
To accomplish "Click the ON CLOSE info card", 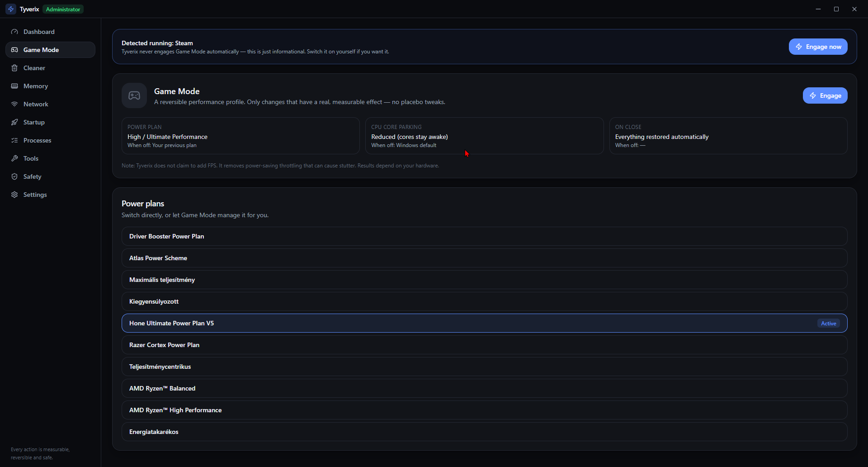I will pos(728,136).
